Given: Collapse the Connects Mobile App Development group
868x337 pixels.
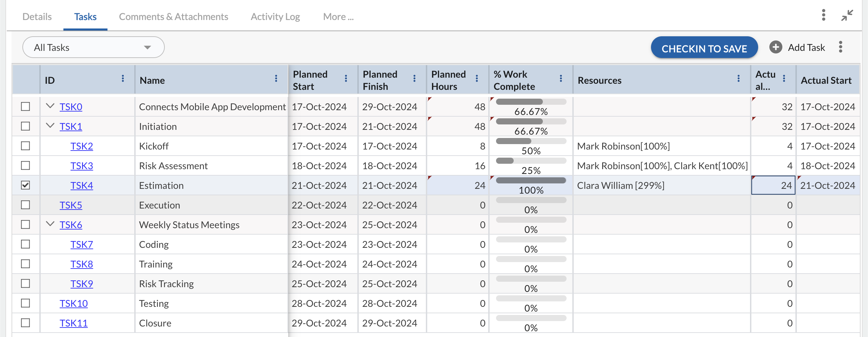Looking at the screenshot, I should 50,106.
